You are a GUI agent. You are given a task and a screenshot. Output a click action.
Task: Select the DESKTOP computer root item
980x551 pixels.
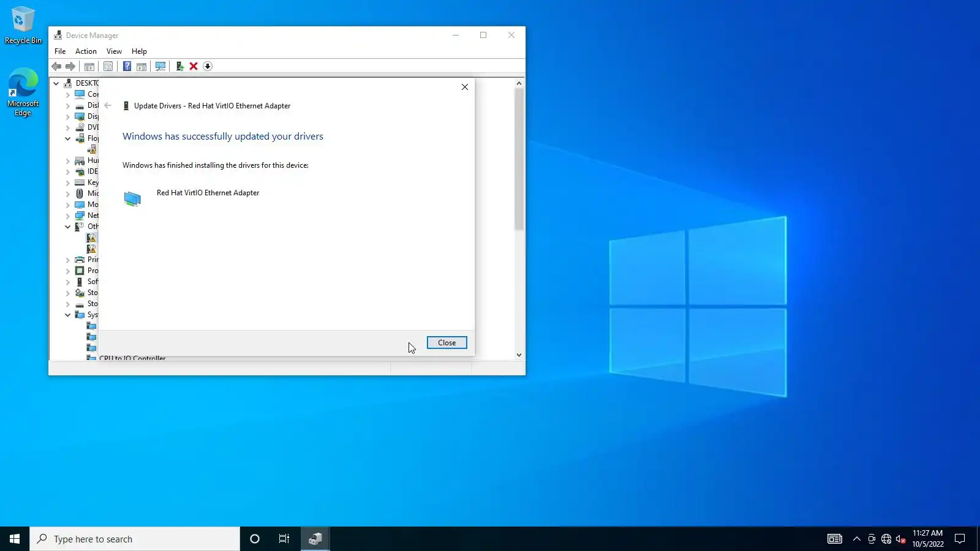tap(81, 83)
